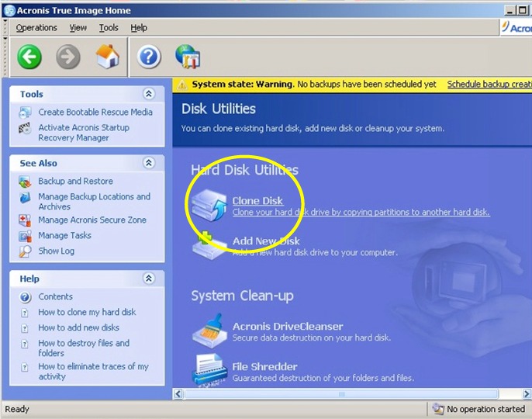Open the Manage Acronis Secure Zone link
532x419 pixels.
[x=92, y=220]
